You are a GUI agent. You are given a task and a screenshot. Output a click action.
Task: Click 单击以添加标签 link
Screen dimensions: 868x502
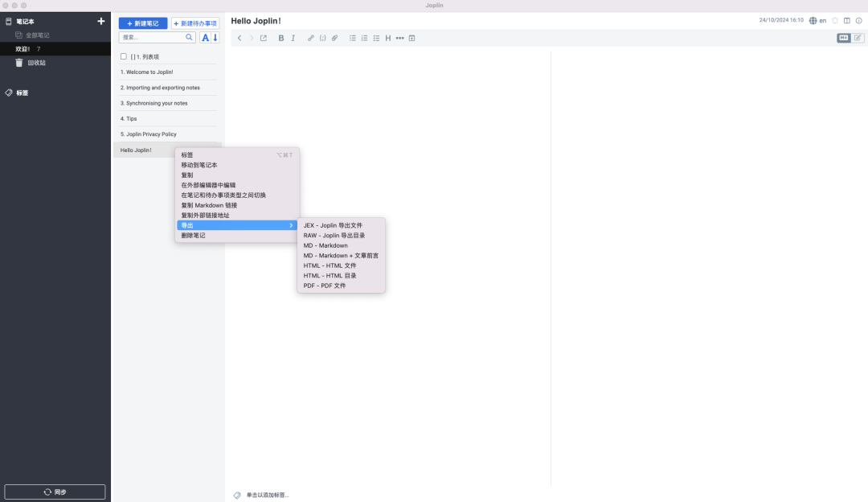point(268,495)
